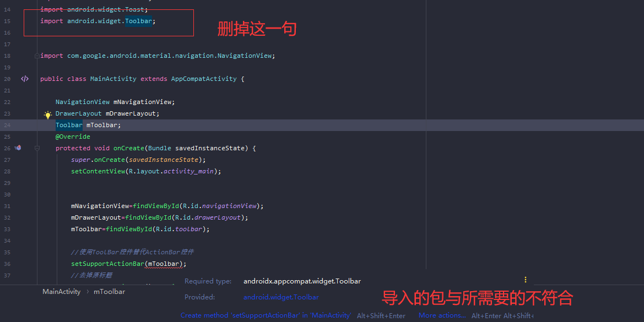Click the lightbulb intention icon on line 23

[47, 114]
